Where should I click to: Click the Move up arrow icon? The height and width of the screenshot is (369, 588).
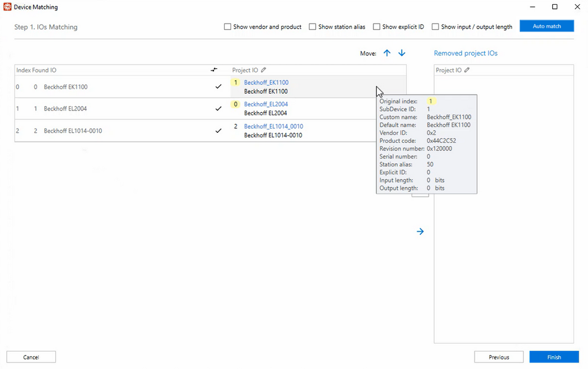387,53
